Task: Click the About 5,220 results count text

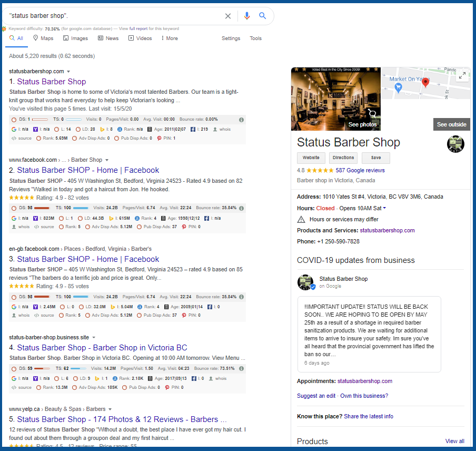Action: pyautogui.click(x=52, y=56)
